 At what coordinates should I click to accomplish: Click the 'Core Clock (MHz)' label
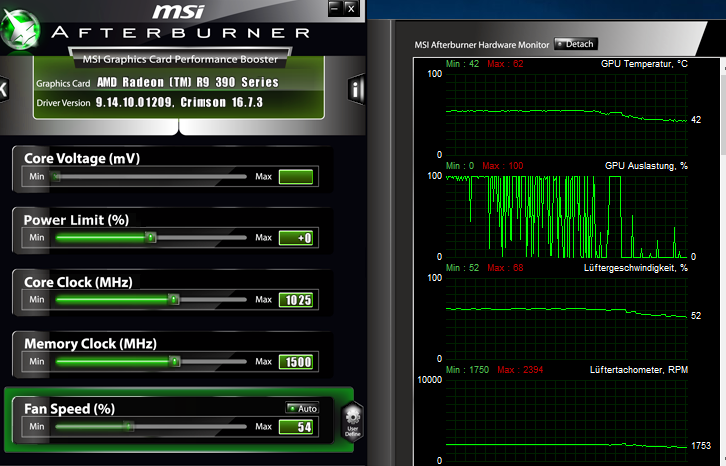tap(78, 282)
